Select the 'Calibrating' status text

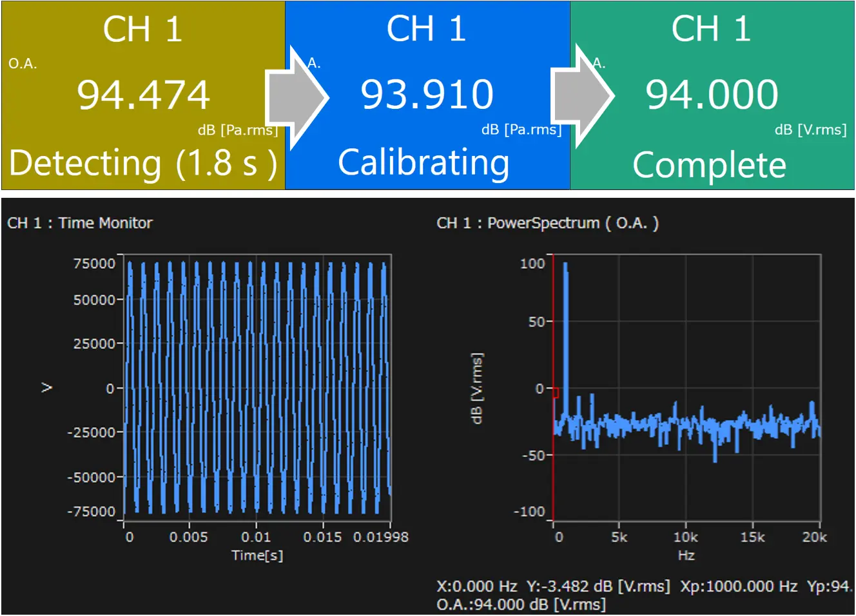click(x=424, y=162)
